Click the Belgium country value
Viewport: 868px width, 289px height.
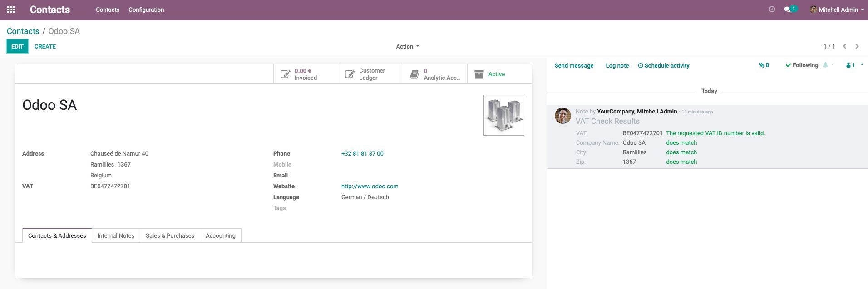(x=101, y=176)
